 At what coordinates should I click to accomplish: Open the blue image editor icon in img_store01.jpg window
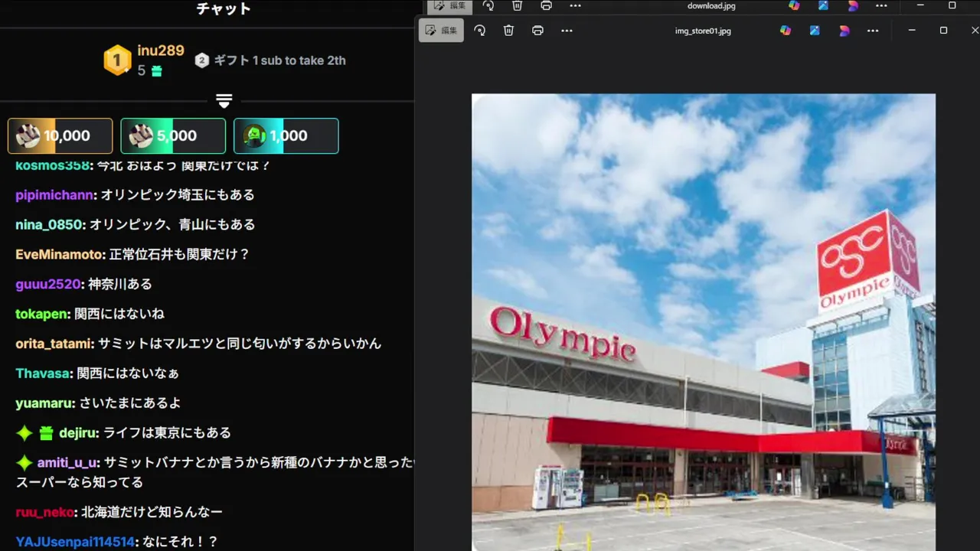tap(815, 31)
